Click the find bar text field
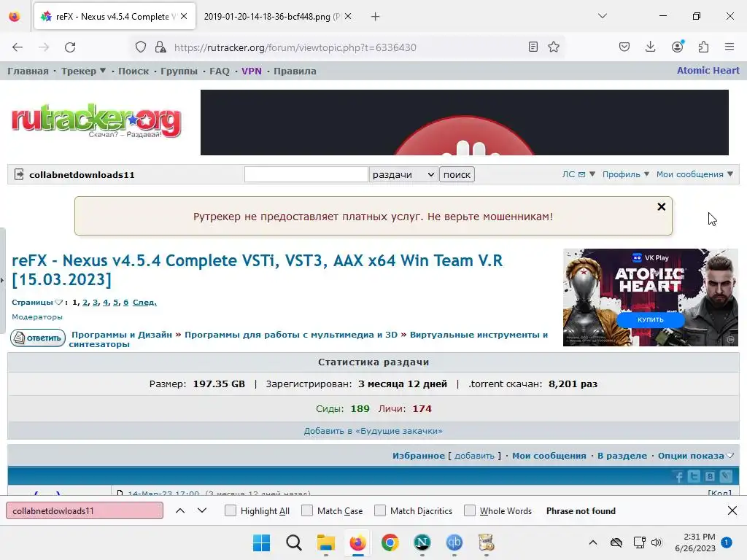This screenshot has width=747, height=560. click(85, 510)
